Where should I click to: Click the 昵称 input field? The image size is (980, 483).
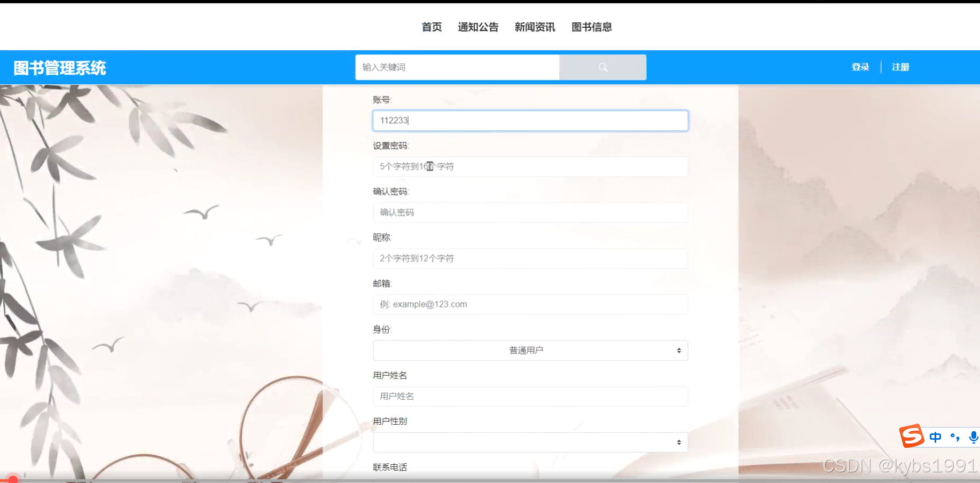pos(530,258)
